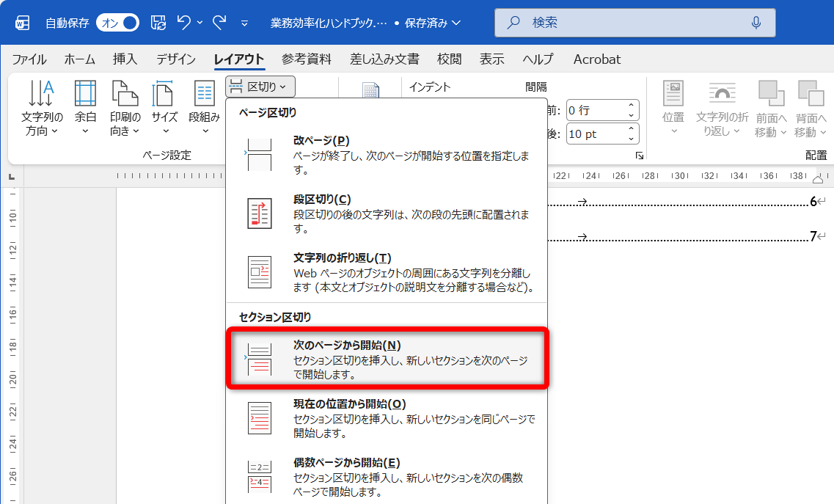
Task: Open the paragraph settings dialog launcher
Action: pos(640,156)
